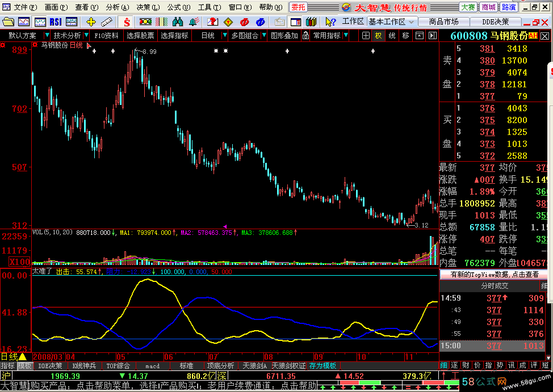Expand the 常用指标 dropdown arrow
This screenshot has width=553, height=392.
click(346, 35)
